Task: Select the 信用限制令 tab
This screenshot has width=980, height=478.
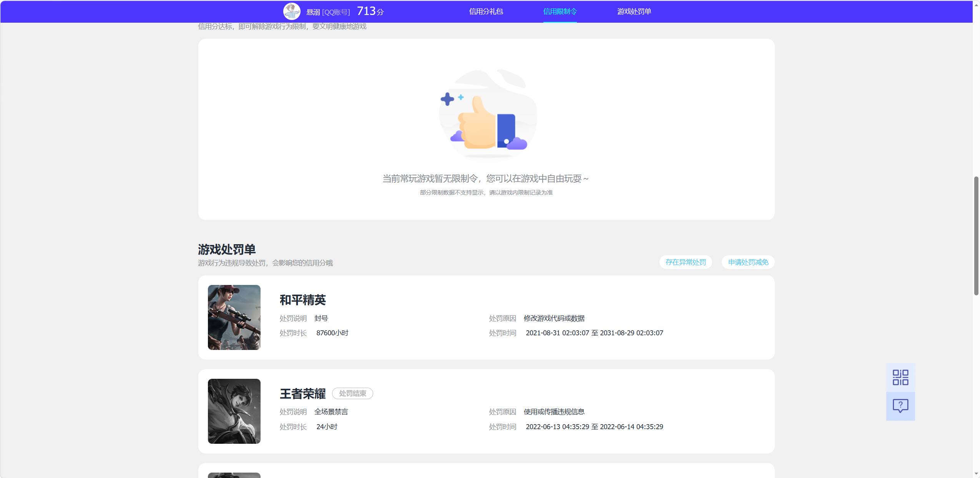Action: pyautogui.click(x=560, y=12)
